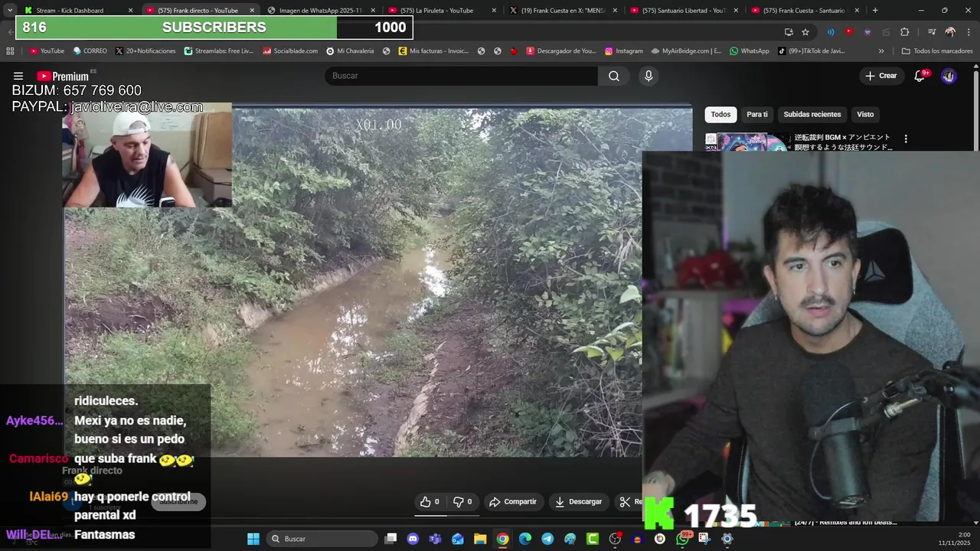
Task: Click the install app icon in address bar
Action: pyautogui.click(x=789, y=32)
